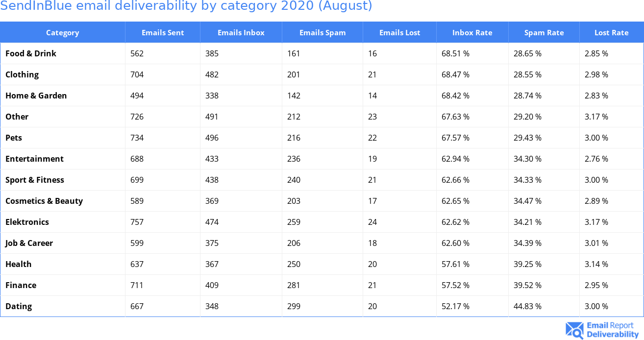The image size is (644, 340).
Task: Select the Cosmetics & Beauty row label
Action: tap(44, 201)
